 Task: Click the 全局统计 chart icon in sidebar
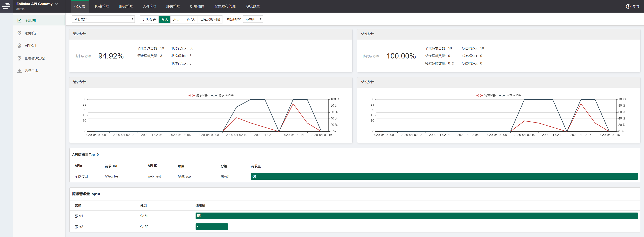click(x=19, y=20)
